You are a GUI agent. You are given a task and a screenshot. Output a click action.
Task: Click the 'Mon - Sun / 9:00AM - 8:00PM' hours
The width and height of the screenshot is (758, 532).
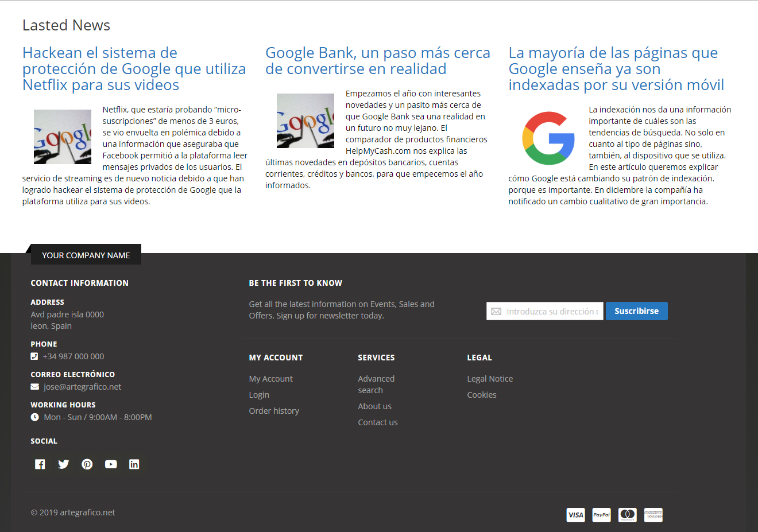pyautogui.click(x=98, y=417)
